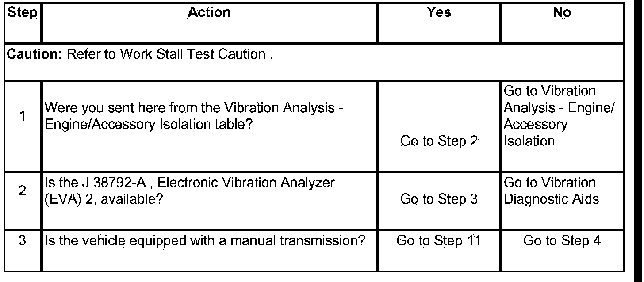Select the "Were you sent here" question text

click(x=195, y=108)
